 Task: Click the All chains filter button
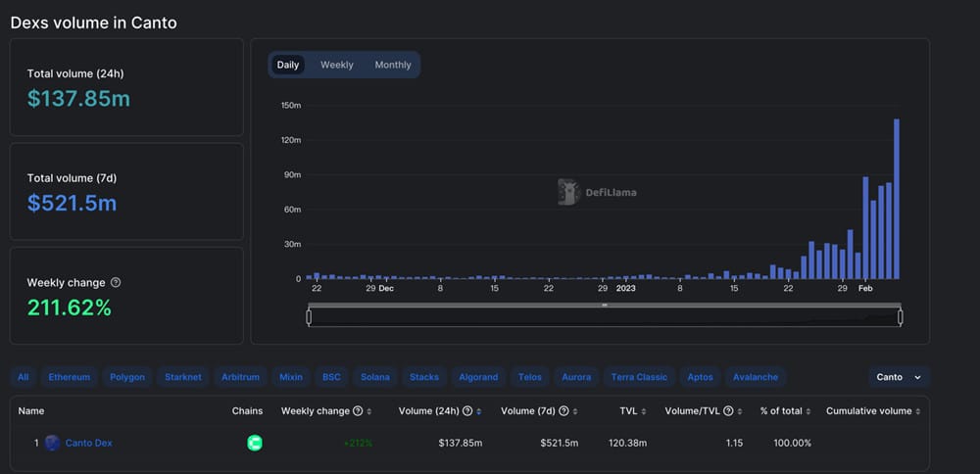24,377
